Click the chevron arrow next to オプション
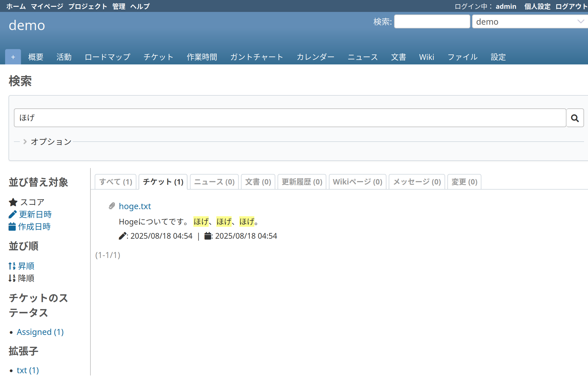Screen dimensions: 588x384 25,142
